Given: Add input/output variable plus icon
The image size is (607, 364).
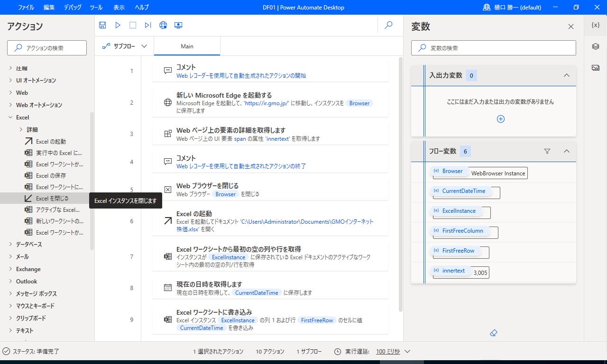Looking at the screenshot, I should (500, 119).
